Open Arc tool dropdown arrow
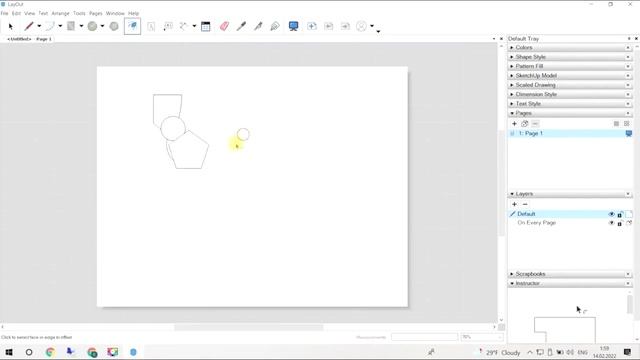 pyautogui.click(x=60, y=27)
